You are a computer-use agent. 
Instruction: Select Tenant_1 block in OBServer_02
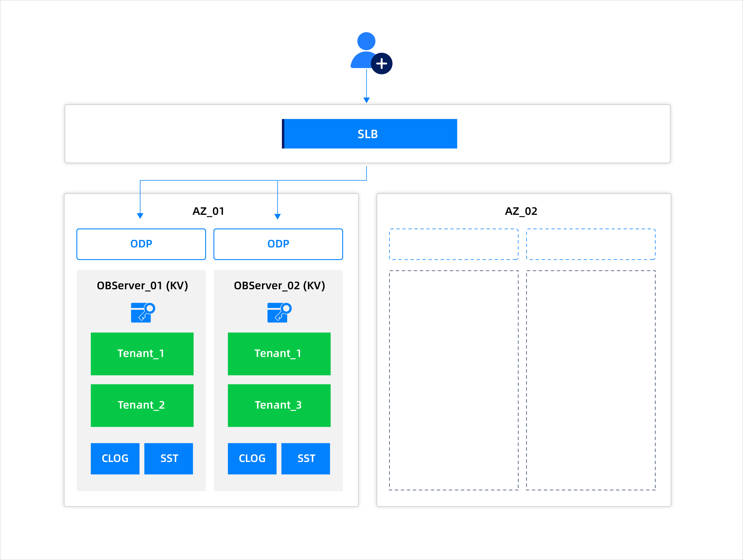[x=279, y=354]
